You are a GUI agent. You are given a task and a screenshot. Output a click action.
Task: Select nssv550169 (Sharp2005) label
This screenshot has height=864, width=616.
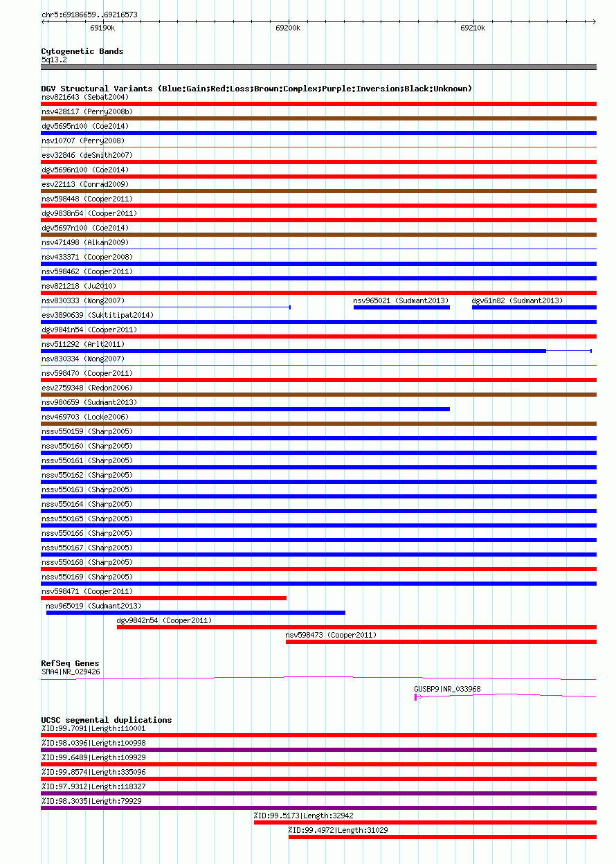tap(87, 577)
